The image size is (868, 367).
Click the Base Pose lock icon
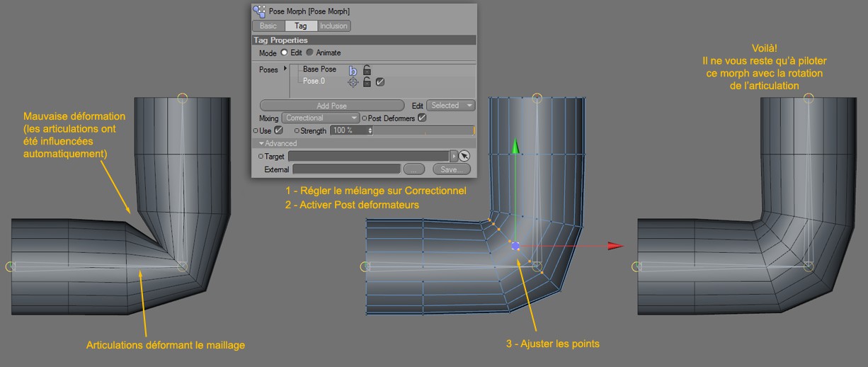point(367,69)
